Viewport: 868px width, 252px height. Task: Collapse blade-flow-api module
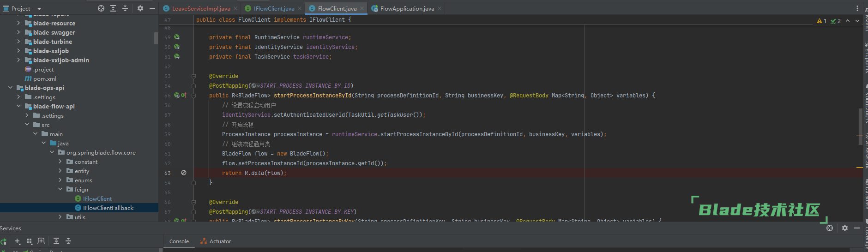tap(18, 106)
